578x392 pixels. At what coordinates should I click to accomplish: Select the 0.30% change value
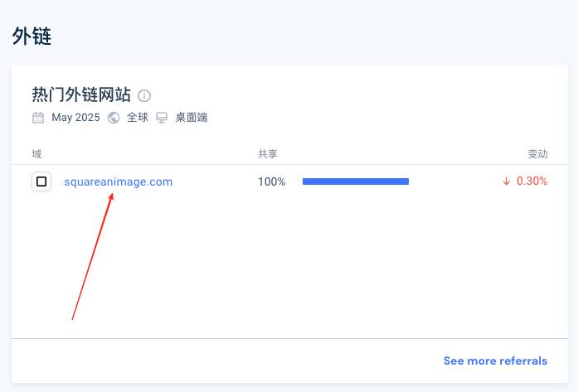point(532,181)
